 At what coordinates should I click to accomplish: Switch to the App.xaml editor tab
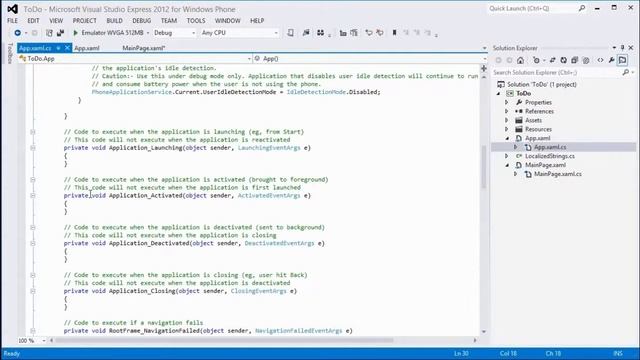click(x=87, y=48)
